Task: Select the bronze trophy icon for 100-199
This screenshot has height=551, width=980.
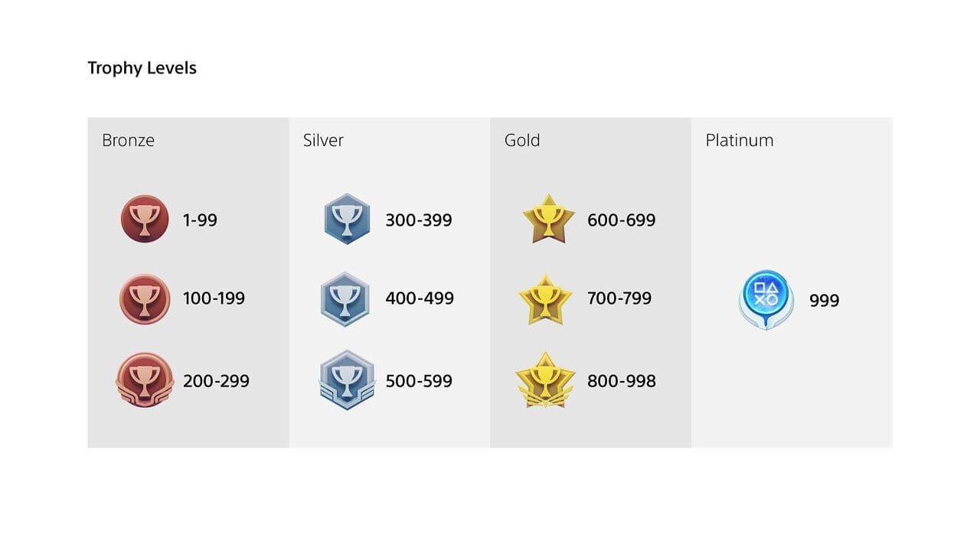Action: click(x=145, y=298)
